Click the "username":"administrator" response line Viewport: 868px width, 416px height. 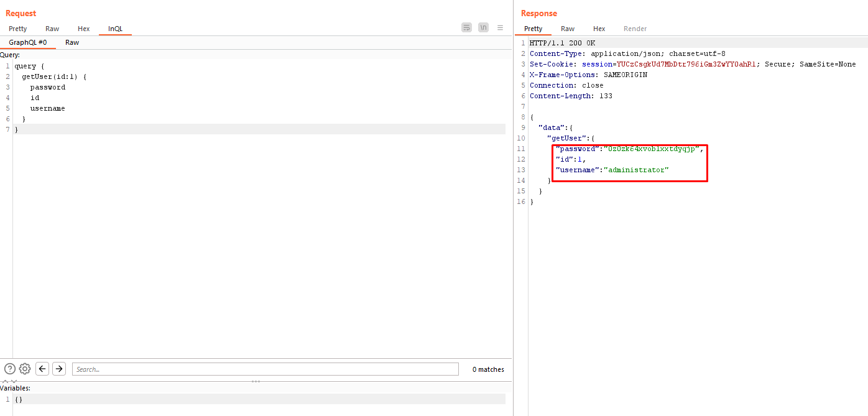612,170
